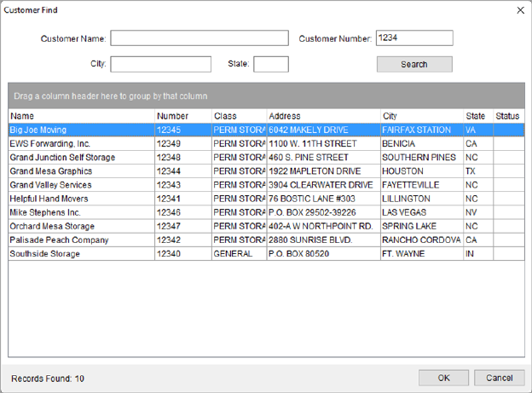
Task: Click the Class column header
Action: click(x=238, y=116)
